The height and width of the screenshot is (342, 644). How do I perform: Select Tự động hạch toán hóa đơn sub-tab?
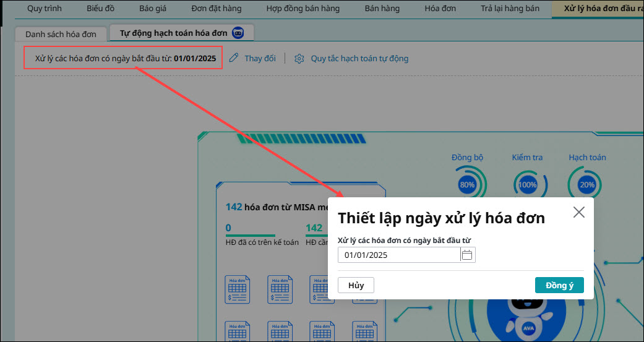pos(181,33)
